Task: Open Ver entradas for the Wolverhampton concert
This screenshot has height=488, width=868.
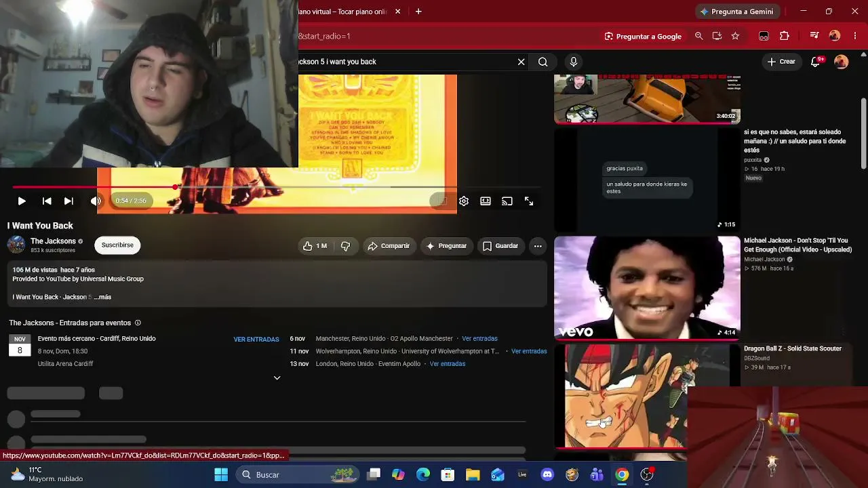Action: (x=529, y=351)
